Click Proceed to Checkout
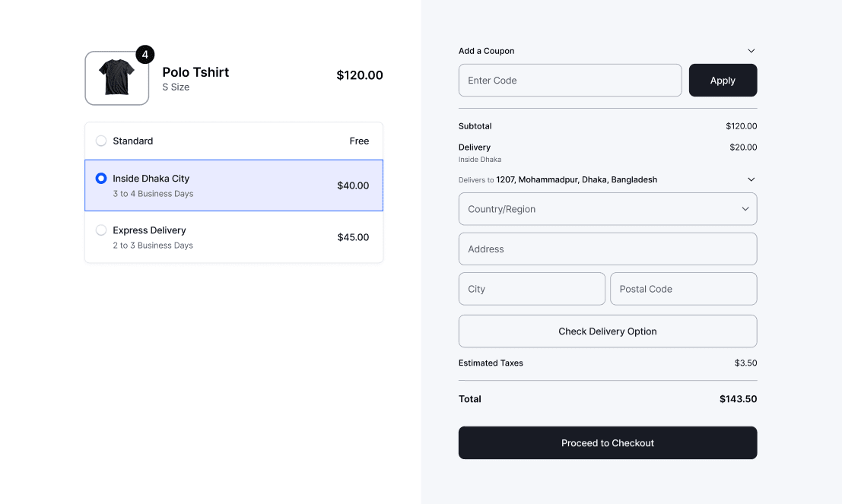 (x=608, y=443)
